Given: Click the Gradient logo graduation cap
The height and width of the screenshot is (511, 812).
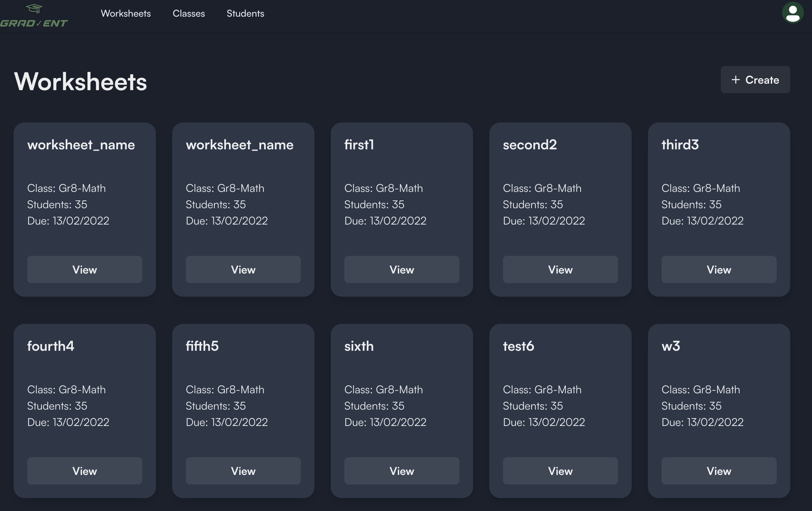Looking at the screenshot, I should (34, 9).
